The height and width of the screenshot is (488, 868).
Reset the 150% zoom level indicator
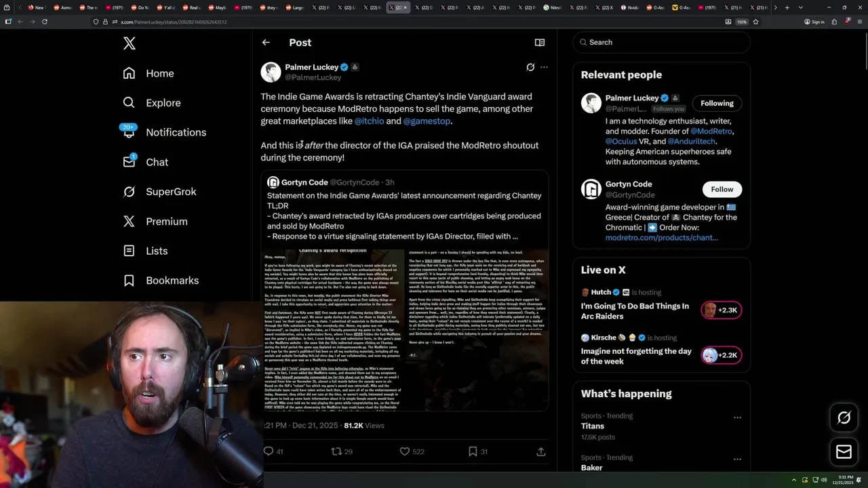tap(742, 22)
